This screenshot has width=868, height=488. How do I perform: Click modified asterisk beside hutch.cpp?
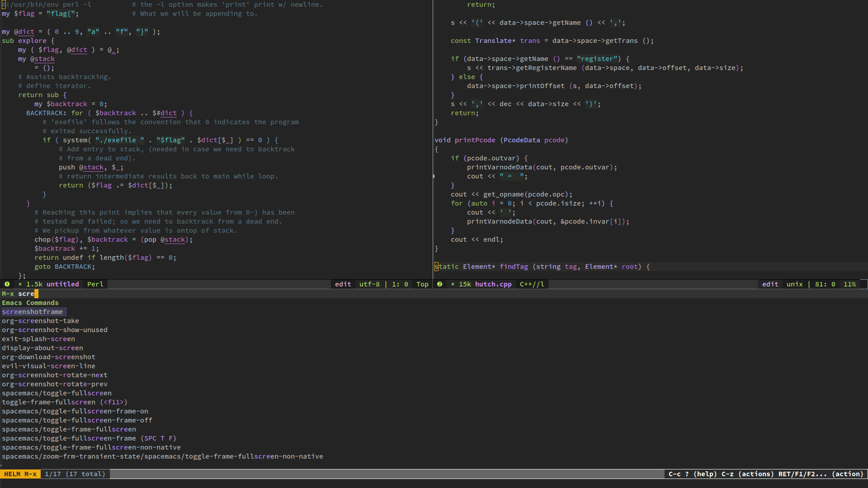453,284
